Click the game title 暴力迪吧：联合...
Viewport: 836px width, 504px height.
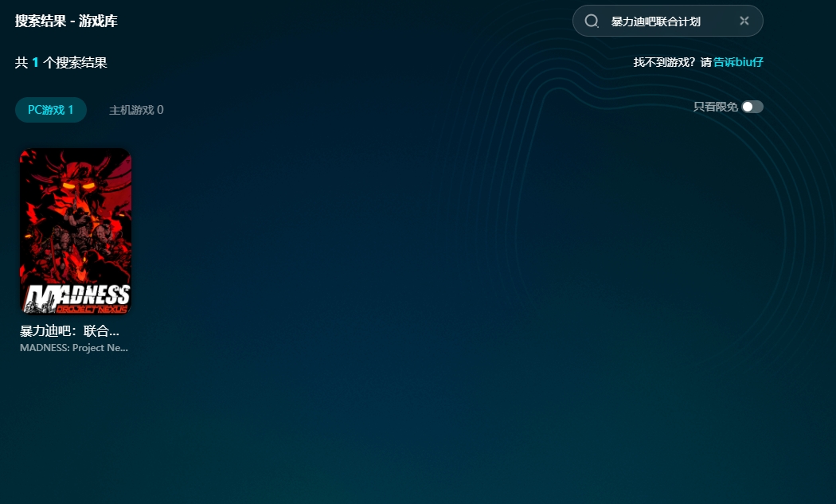point(69,330)
